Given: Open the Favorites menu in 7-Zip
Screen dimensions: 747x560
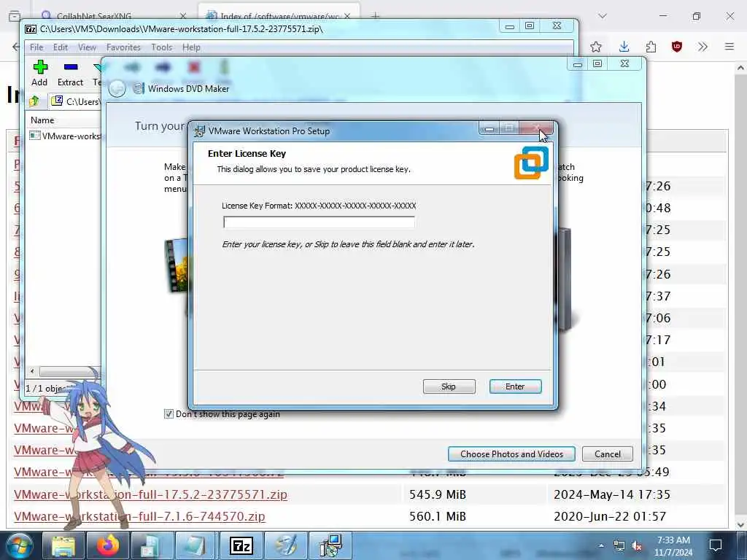Looking at the screenshot, I should [123, 47].
